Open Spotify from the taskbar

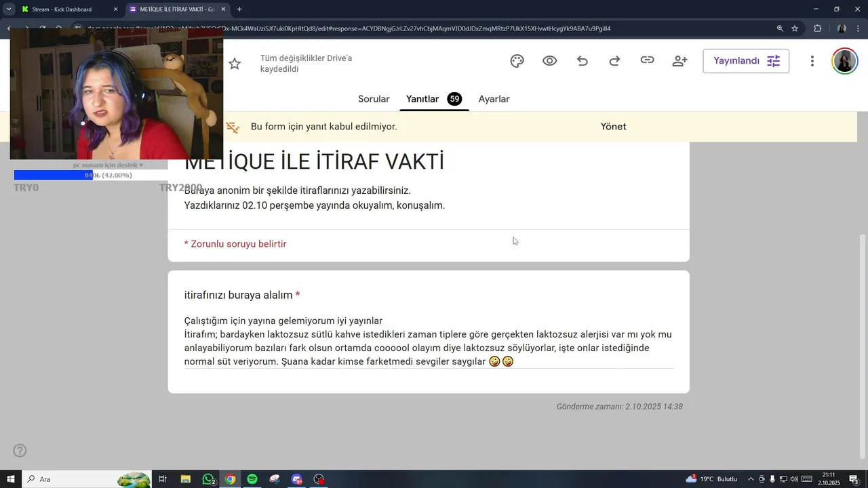coord(252,479)
